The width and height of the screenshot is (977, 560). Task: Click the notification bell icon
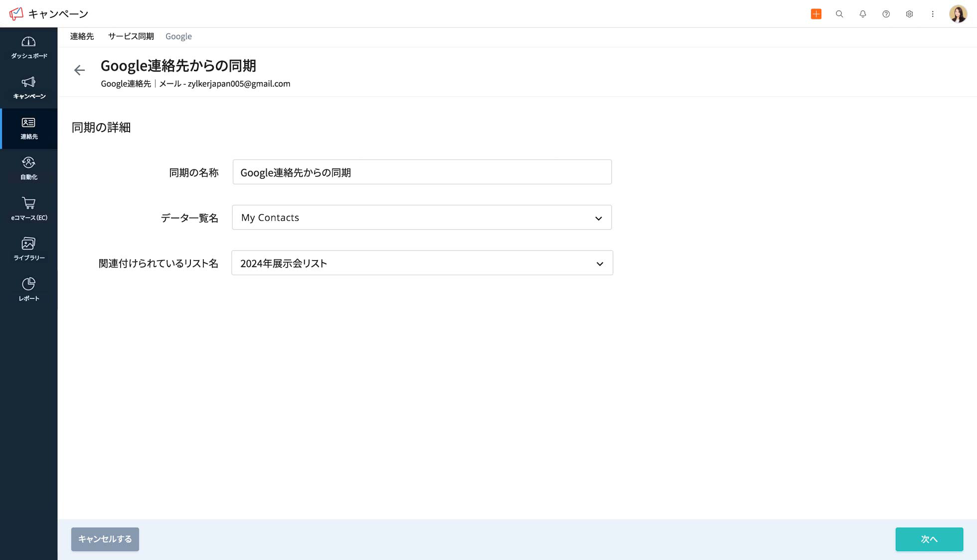[863, 13]
